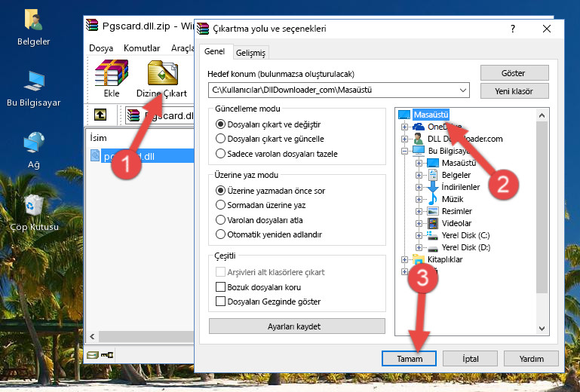Click the Yerel Disk (C:) drive icon
This screenshot has height=392, width=580.
pyautogui.click(x=432, y=235)
